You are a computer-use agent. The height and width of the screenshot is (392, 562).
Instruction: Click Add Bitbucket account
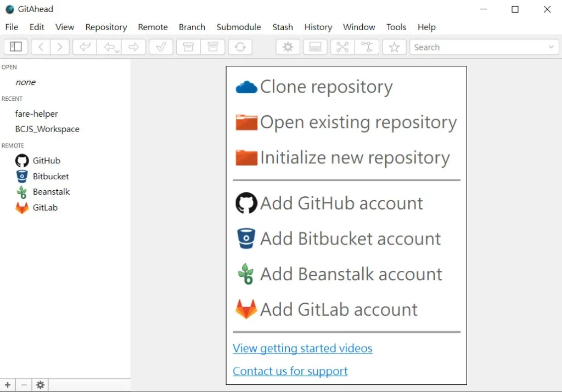coord(338,239)
